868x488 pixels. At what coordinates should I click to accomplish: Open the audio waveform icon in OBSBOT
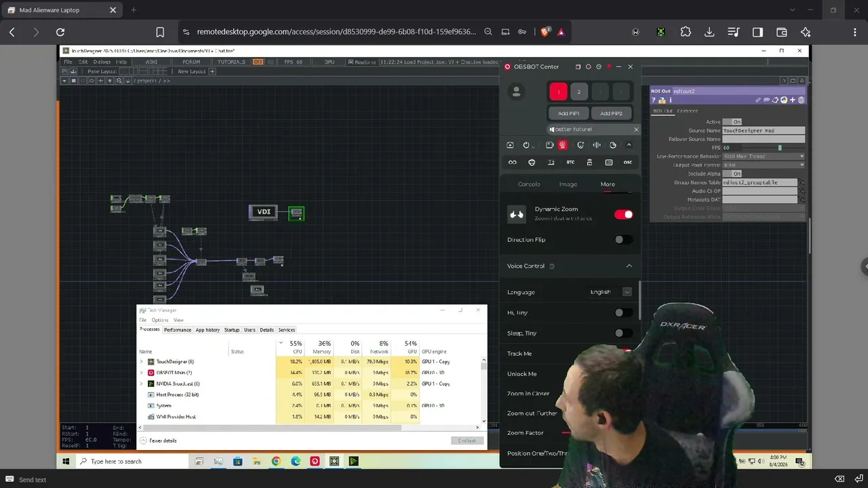coord(597,145)
